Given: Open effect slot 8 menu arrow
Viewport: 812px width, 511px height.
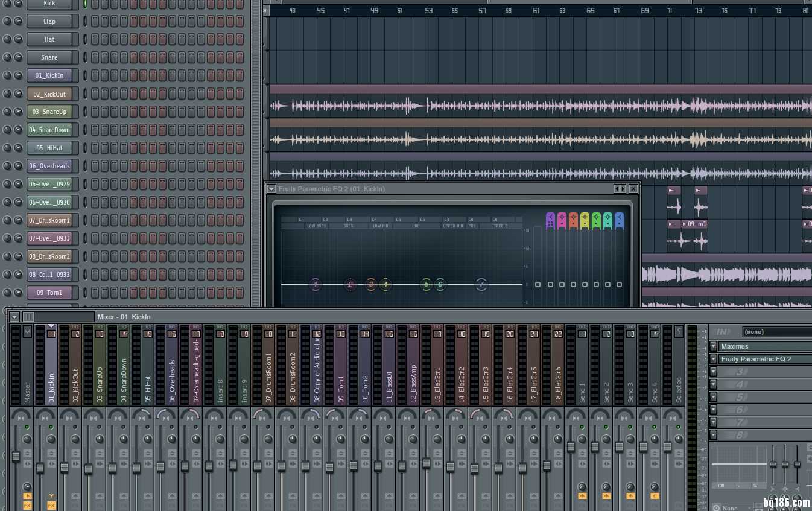Looking at the screenshot, I should (x=713, y=435).
